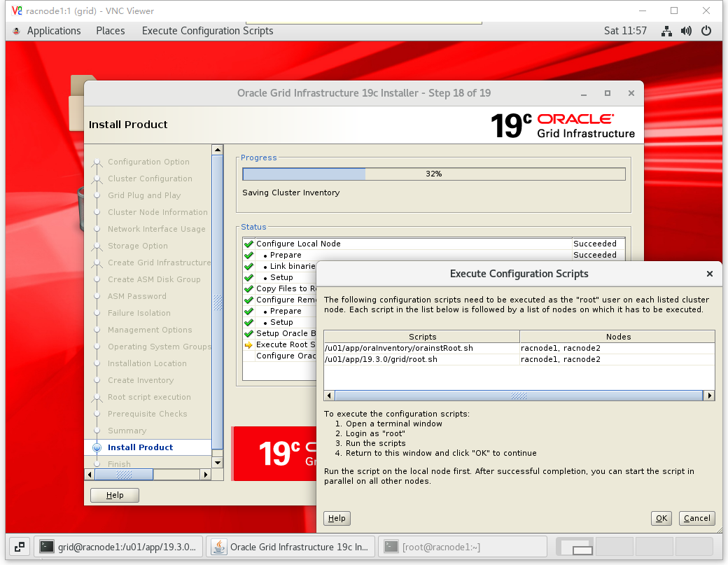Click OK to continue installation
Image resolution: width=728 pixels, height=565 pixels.
point(661,518)
